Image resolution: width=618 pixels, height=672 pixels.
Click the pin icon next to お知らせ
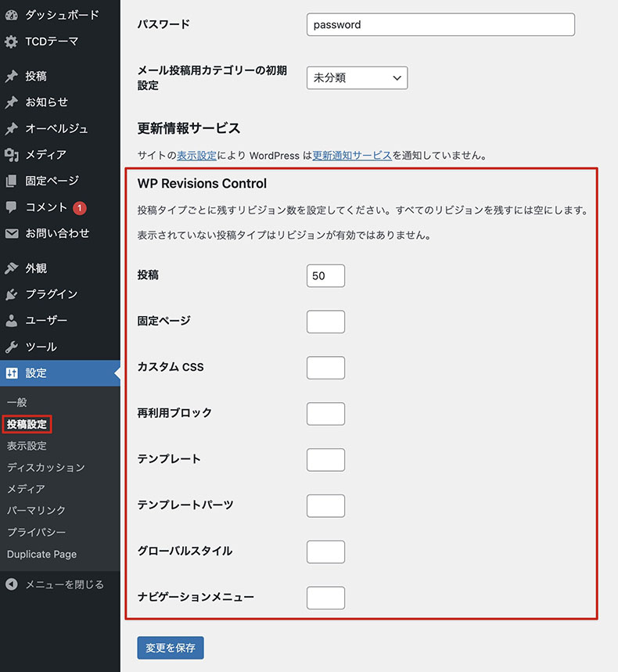tap(12, 102)
